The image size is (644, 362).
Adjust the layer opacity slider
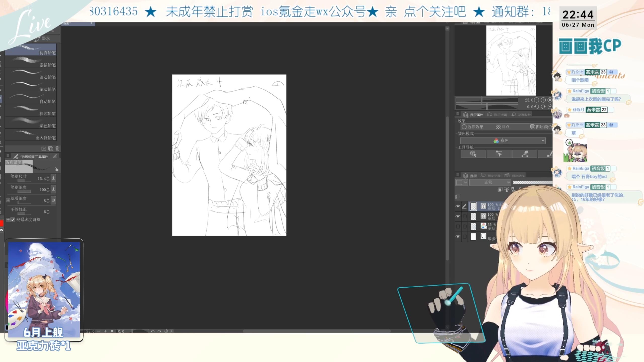coord(532,183)
